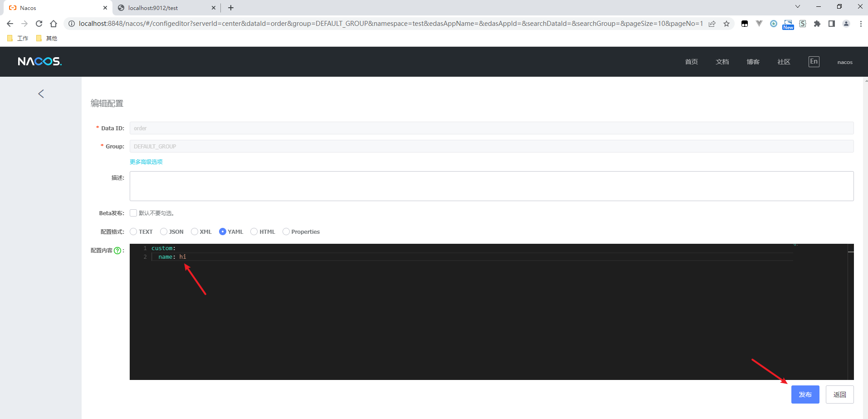Click the Vue devtools extension icon

[x=759, y=23]
